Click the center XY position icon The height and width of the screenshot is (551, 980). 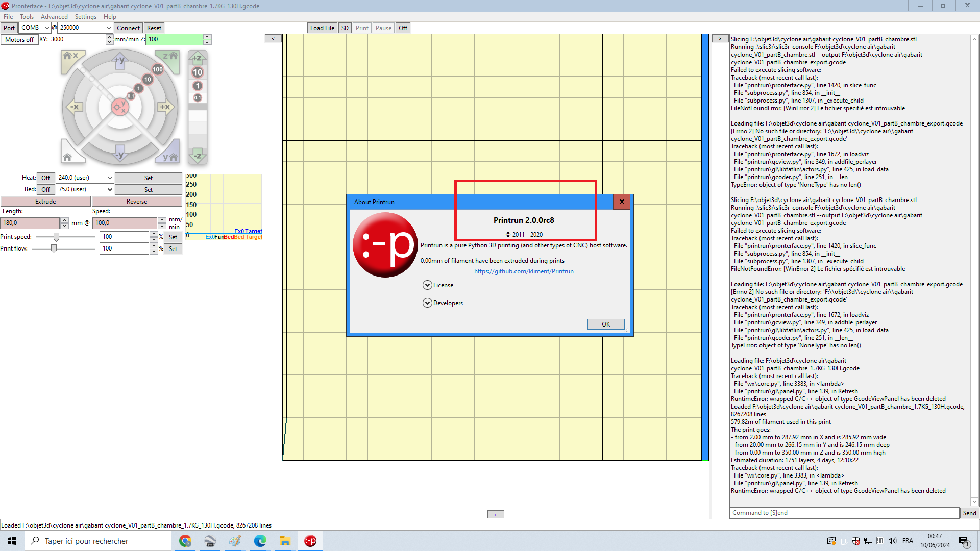pos(120,107)
